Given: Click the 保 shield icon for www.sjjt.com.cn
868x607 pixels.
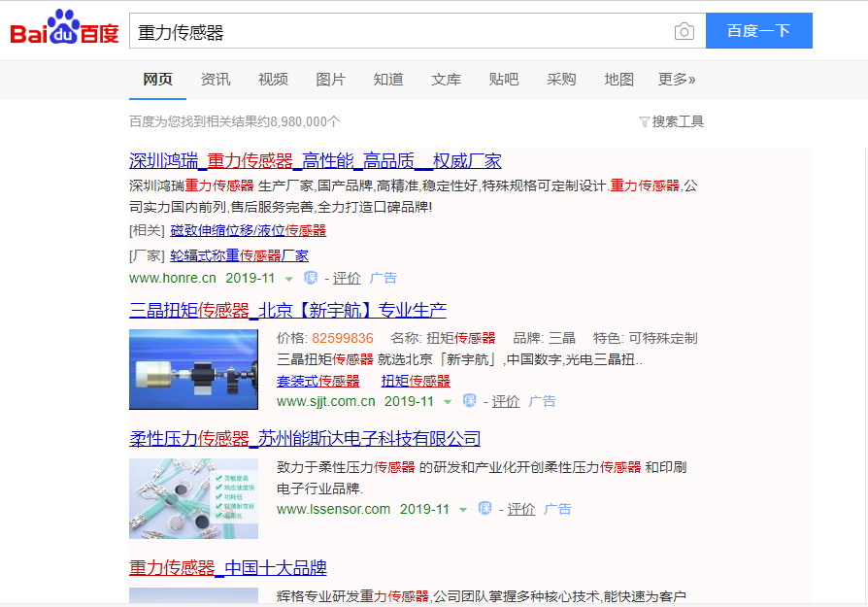Looking at the screenshot, I should (469, 400).
